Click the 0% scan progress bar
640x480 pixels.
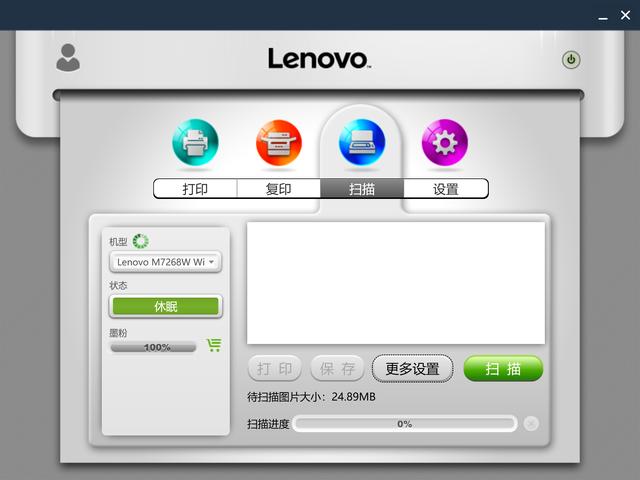coord(405,424)
